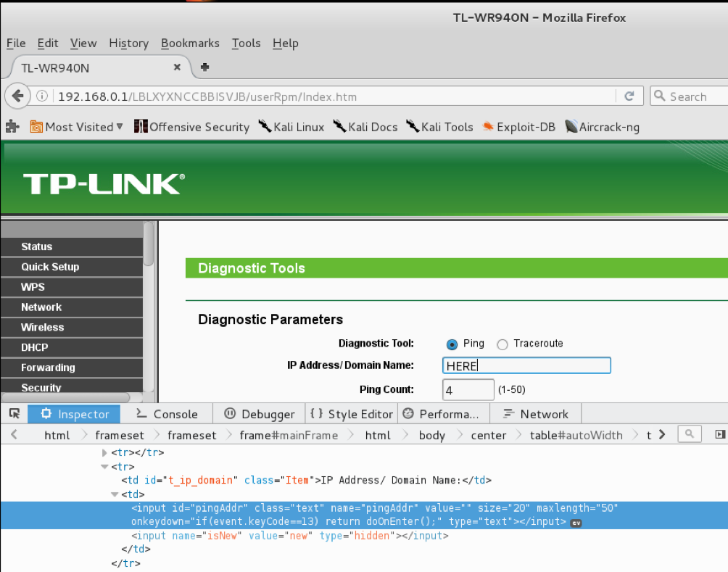Viewport: 728px width, 572px height.
Task: Select frame#mainFrame breadcrumb
Action: (289, 435)
